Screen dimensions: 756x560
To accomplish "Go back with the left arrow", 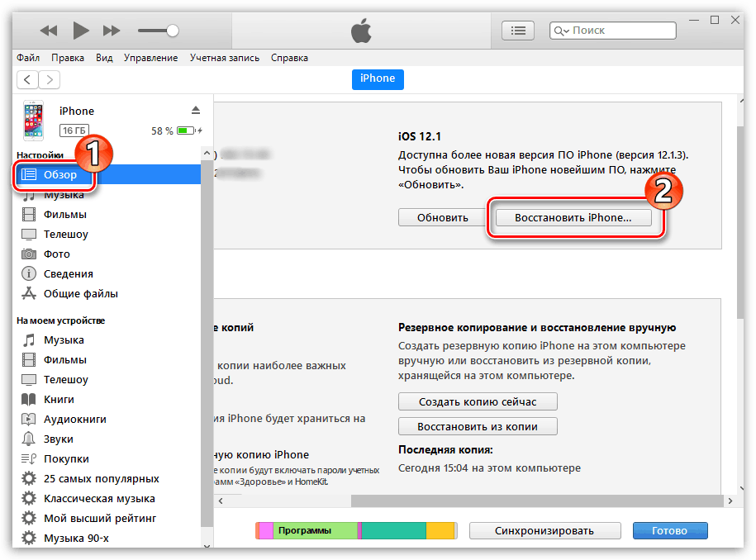I will 27,79.
